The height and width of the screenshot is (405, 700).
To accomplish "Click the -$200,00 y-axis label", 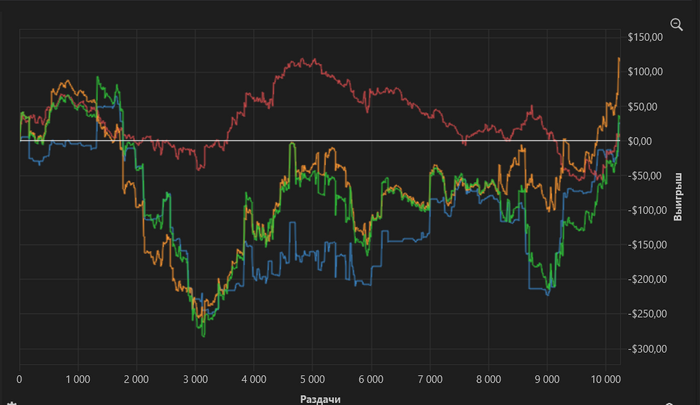I will (x=645, y=279).
